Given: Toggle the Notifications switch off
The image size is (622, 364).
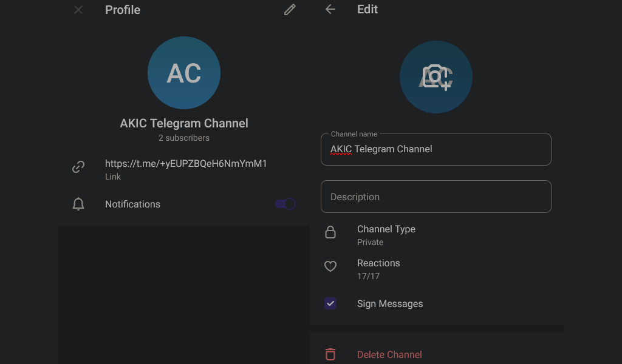Looking at the screenshot, I should pyautogui.click(x=285, y=204).
